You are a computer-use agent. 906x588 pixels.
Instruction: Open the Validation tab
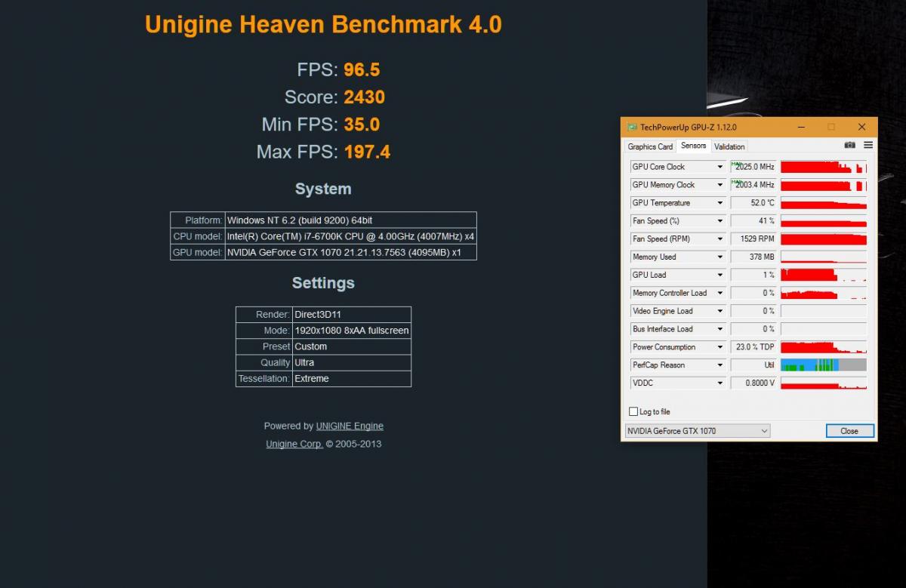coord(729,146)
